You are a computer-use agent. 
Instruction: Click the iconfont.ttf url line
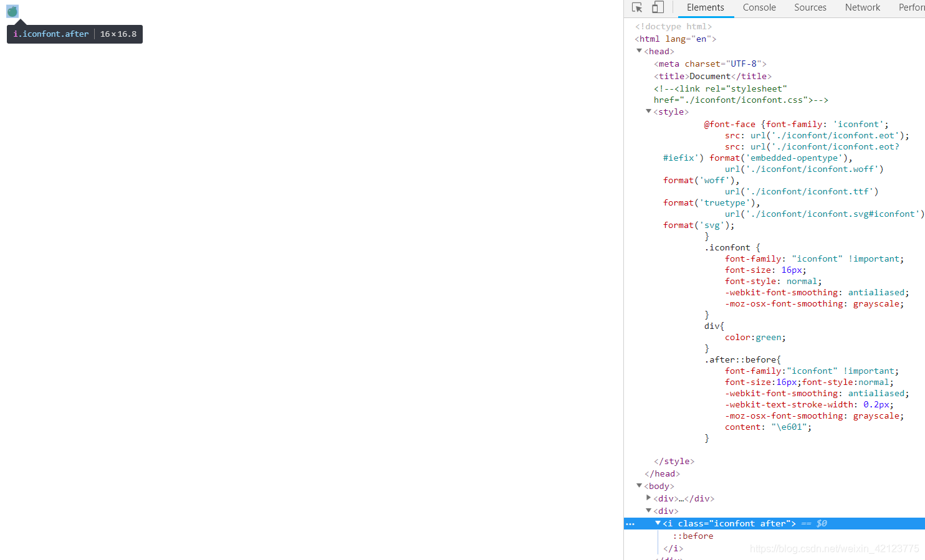(x=802, y=191)
